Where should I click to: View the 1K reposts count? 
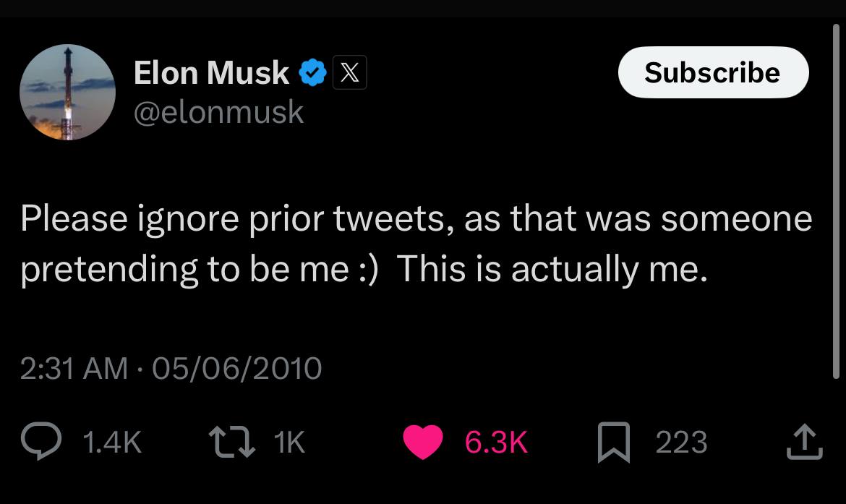pyautogui.click(x=289, y=442)
